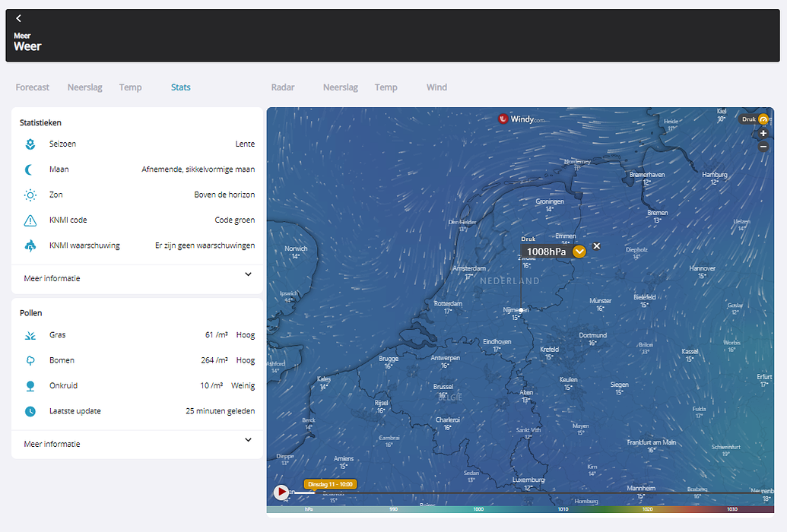
Task: Click the Dinsdag 11 - 10:00 timeline marker
Action: pyautogui.click(x=329, y=484)
